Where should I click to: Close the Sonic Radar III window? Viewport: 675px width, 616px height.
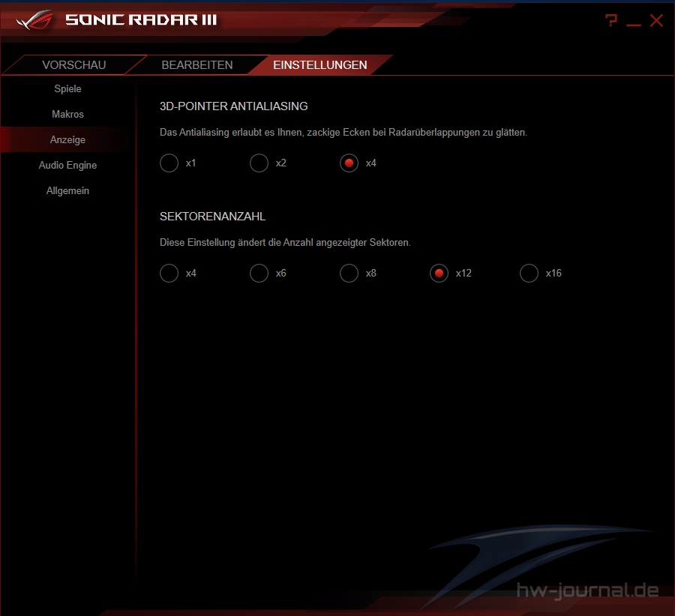(x=656, y=20)
